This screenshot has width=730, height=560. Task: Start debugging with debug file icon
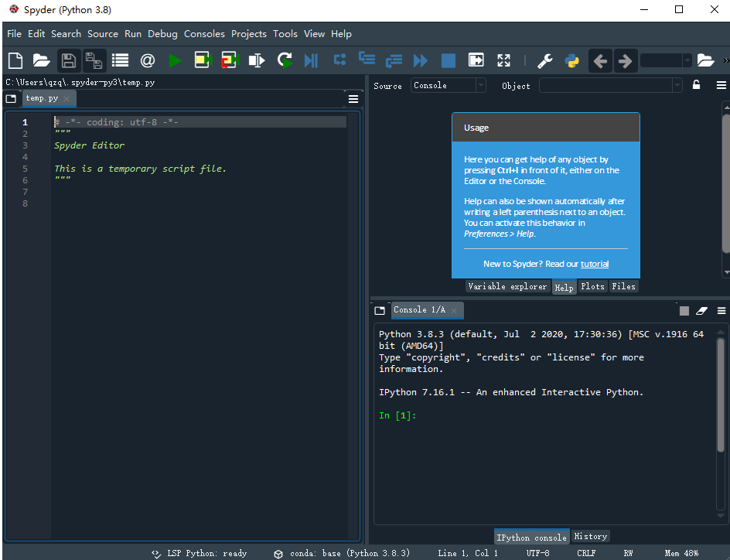click(311, 60)
